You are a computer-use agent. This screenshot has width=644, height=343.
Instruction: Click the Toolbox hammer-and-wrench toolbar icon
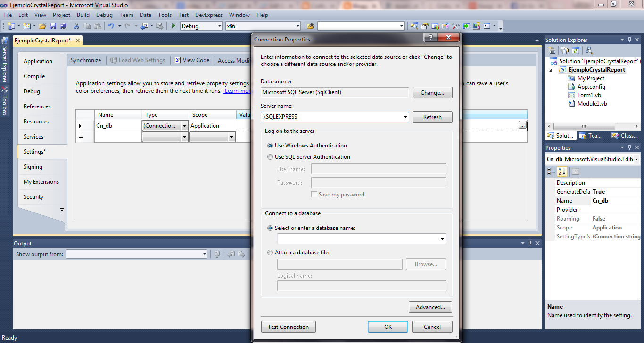[x=455, y=26]
